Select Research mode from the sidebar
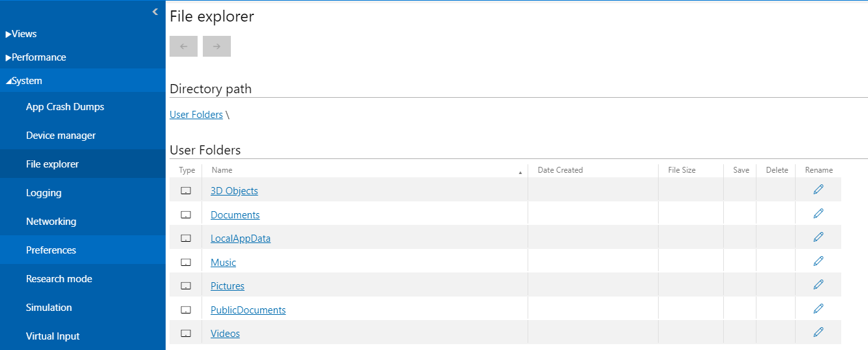Image resolution: width=868 pixels, height=350 pixels. [59, 279]
